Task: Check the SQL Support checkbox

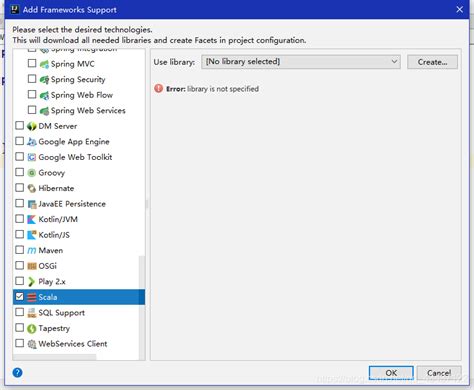Action: (20, 312)
